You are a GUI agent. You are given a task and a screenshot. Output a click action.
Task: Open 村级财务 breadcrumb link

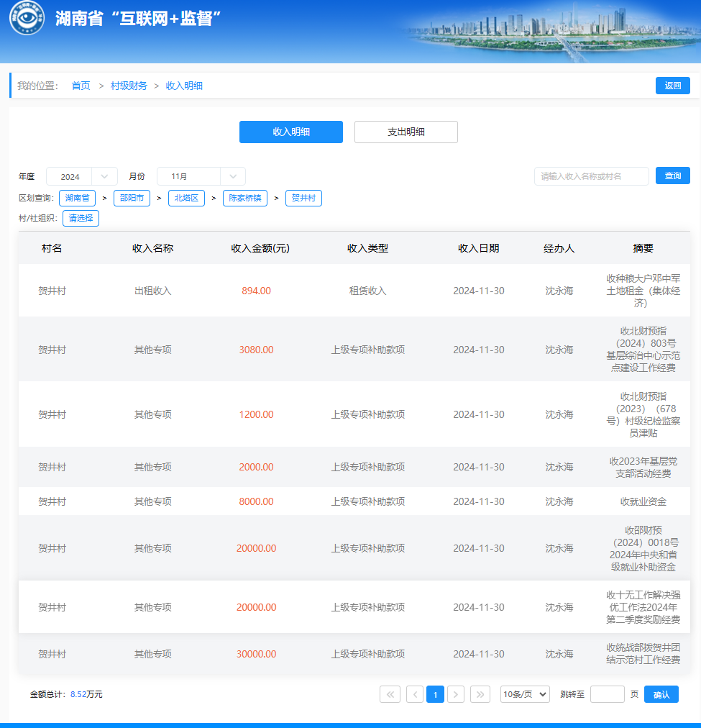coord(129,86)
